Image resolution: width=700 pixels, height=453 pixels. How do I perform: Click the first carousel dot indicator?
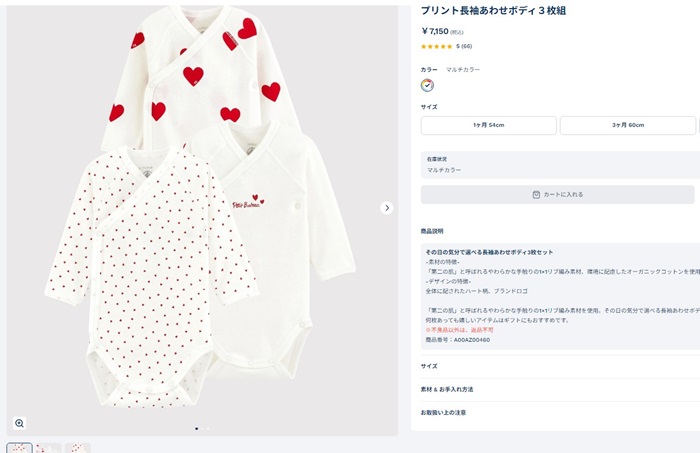point(196,428)
